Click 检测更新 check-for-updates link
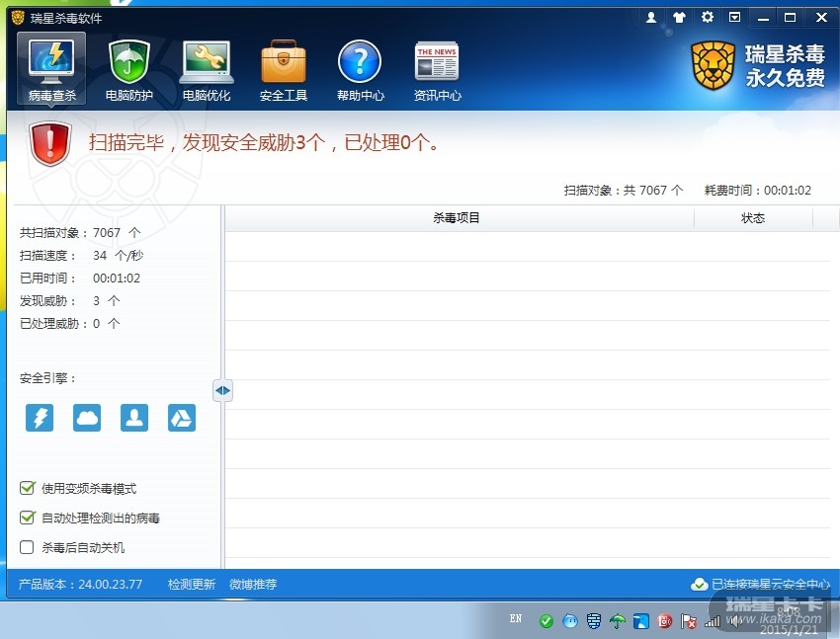 coord(192,584)
